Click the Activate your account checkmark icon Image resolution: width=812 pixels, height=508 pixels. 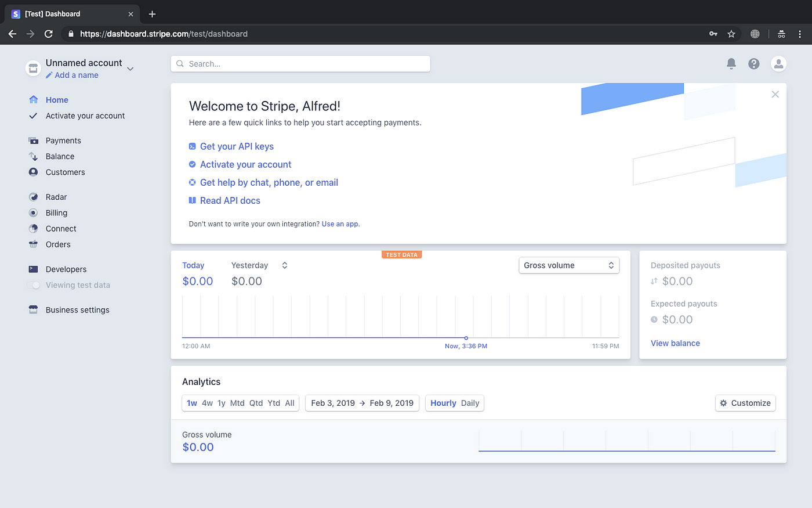pyautogui.click(x=34, y=116)
